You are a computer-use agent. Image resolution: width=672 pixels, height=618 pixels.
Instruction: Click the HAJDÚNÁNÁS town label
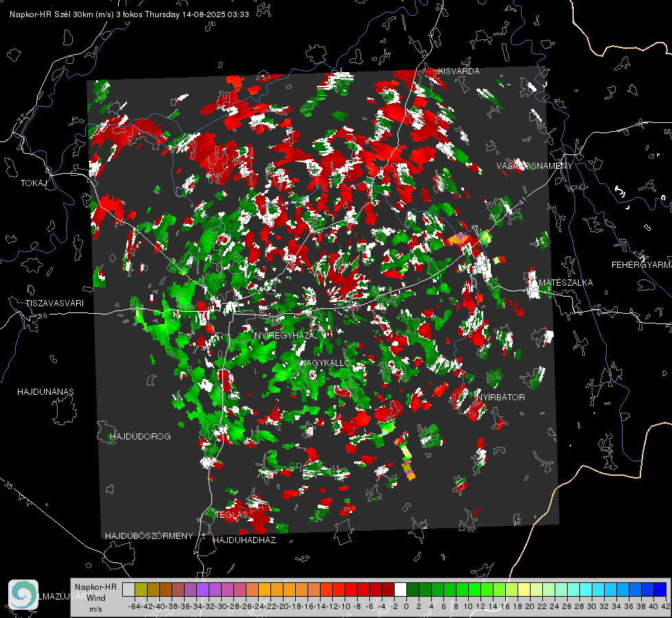point(45,391)
